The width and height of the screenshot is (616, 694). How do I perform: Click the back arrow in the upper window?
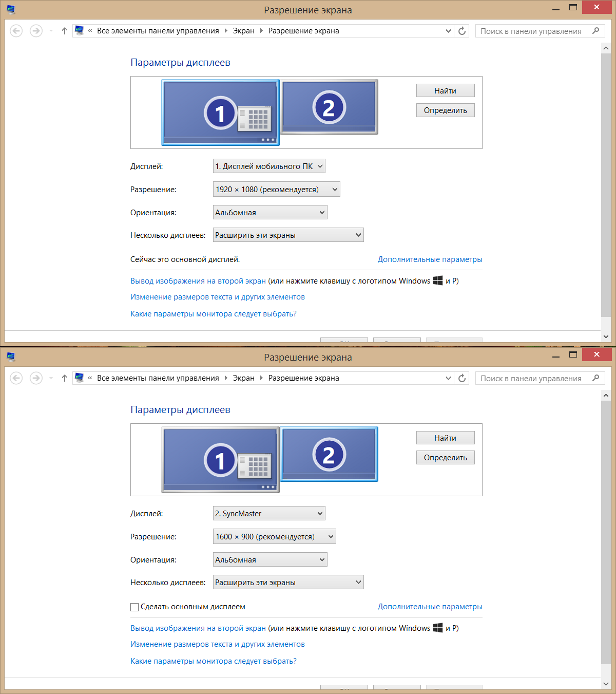16,31
